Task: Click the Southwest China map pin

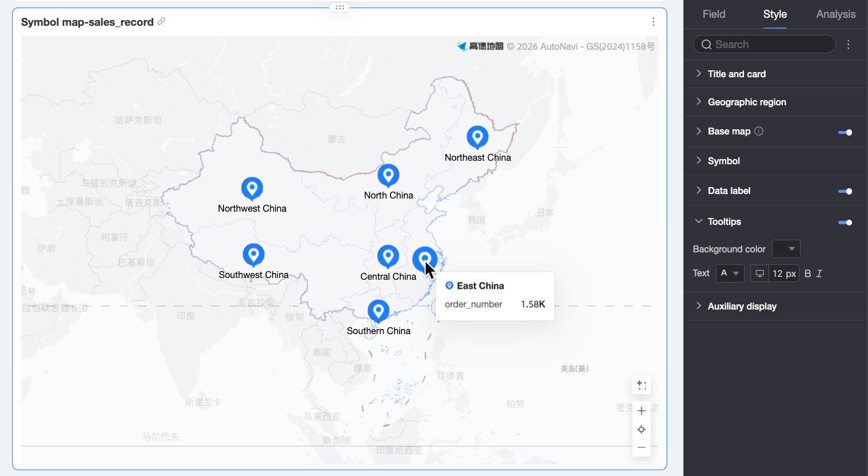Action: [x=253, y=255]
